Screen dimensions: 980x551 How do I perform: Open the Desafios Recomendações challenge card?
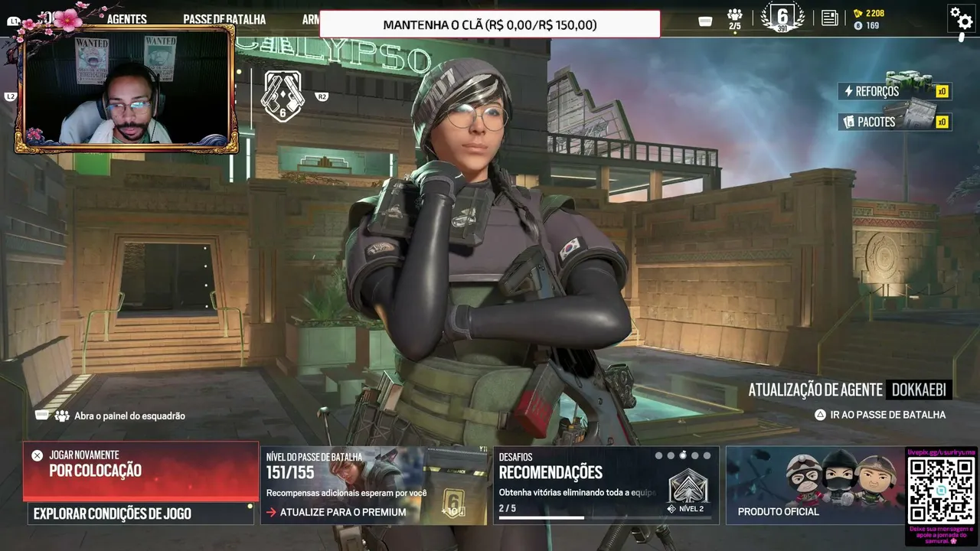point(606,485)
